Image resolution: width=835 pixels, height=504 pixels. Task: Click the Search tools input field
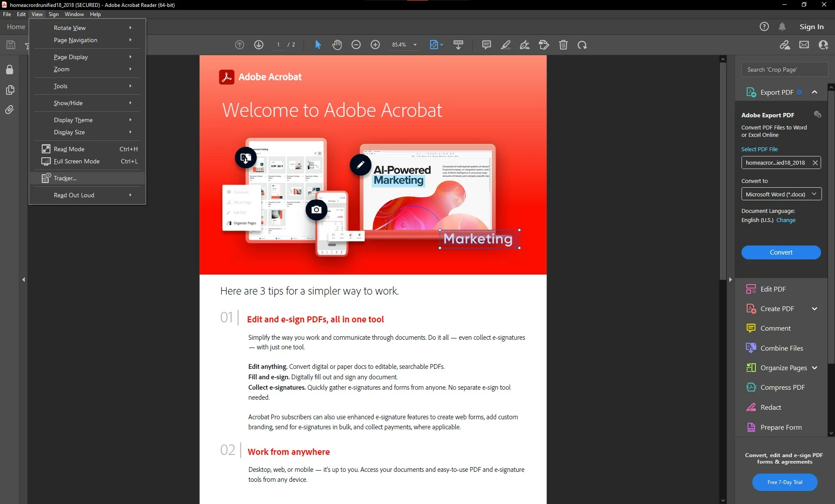pyautogui.click(x=784, y=70)
